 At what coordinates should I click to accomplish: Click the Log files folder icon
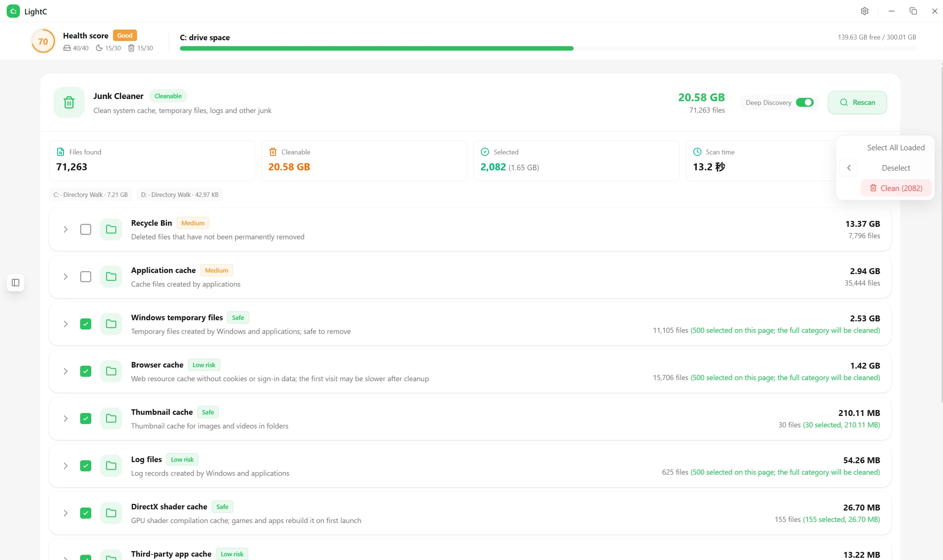click(x=111, y=466)
